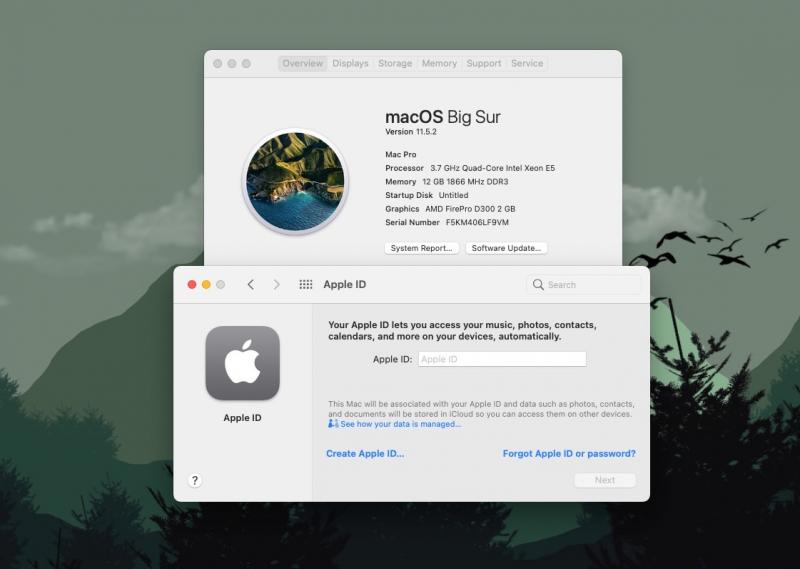Click the Graphics AMD FirePro D300 line
This screenshot has width=800, height=569.
pos(450,209)
